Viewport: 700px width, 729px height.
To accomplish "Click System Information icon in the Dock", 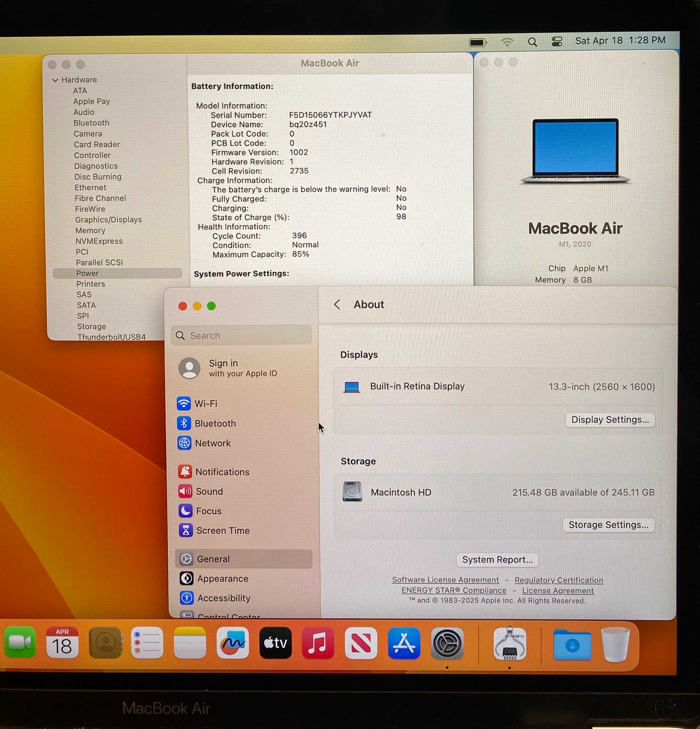I will 509,643.
